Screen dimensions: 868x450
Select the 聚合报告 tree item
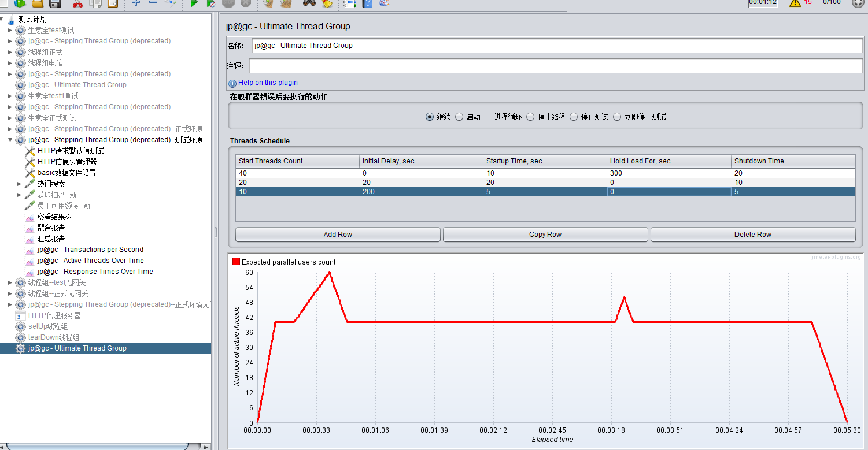pyautogui.click(x=51, y=228)
